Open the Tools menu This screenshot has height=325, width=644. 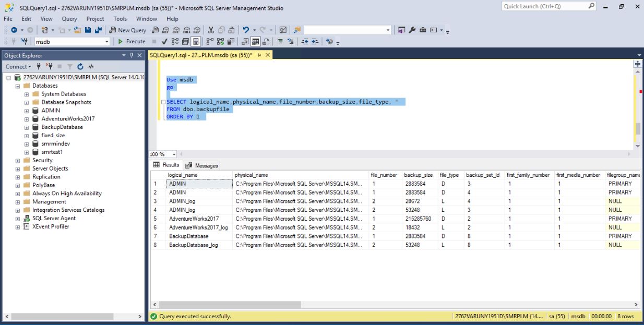click(120, 19)
